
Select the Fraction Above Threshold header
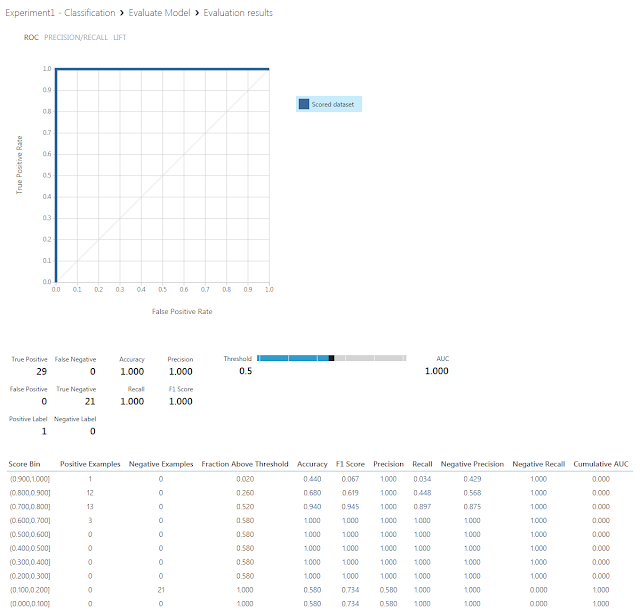pos(245,464)
